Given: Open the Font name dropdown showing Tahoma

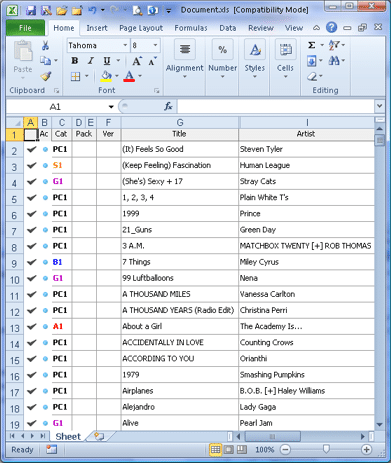Looking at the screenshot, I should tap(125, 45).
